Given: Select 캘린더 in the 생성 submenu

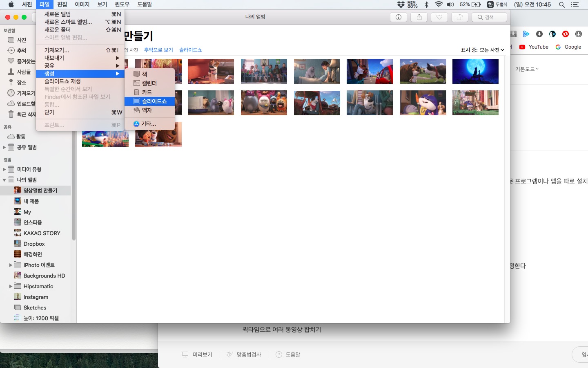Looking at the screenshot, I should pyautogui.click(x=149, y=83).
